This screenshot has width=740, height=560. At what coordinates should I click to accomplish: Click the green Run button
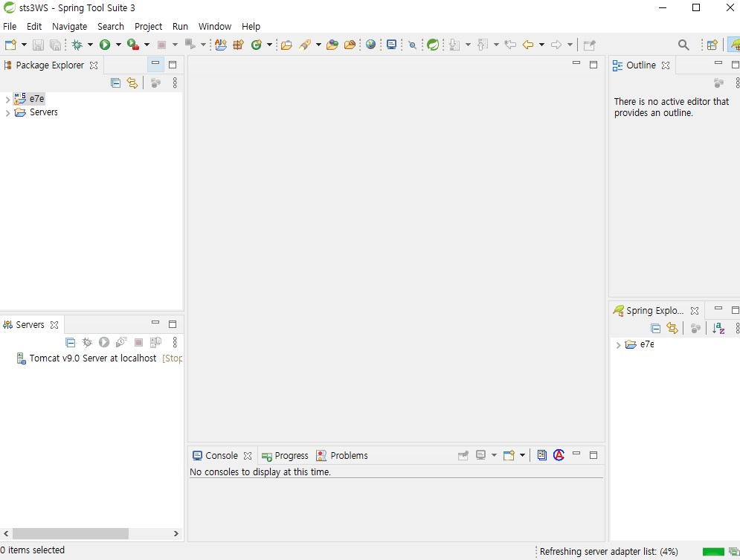[x=105, y=45]
